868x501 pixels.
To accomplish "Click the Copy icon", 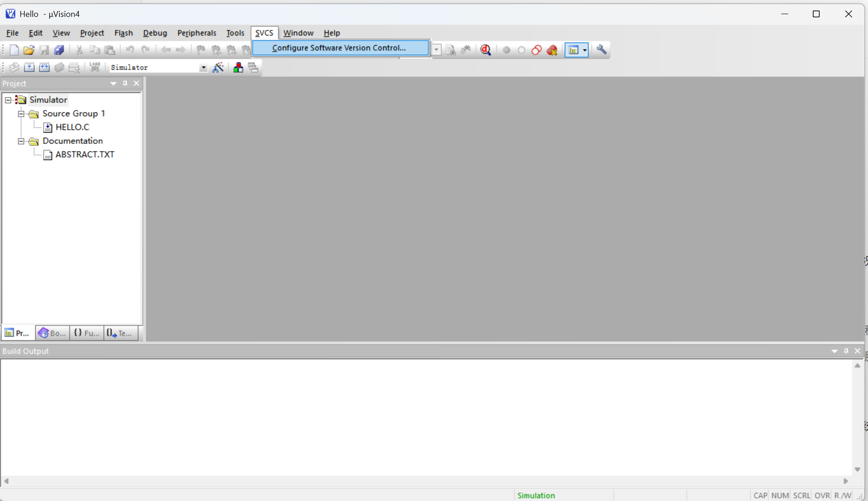I will pyautogui.click(x=94, y=50).
